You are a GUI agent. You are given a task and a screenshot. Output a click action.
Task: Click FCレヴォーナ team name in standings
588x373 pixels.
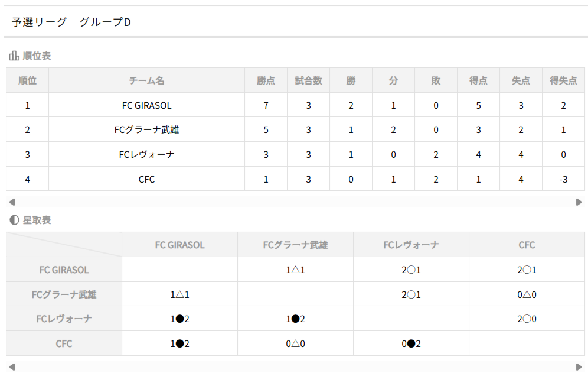coord(146,154)
